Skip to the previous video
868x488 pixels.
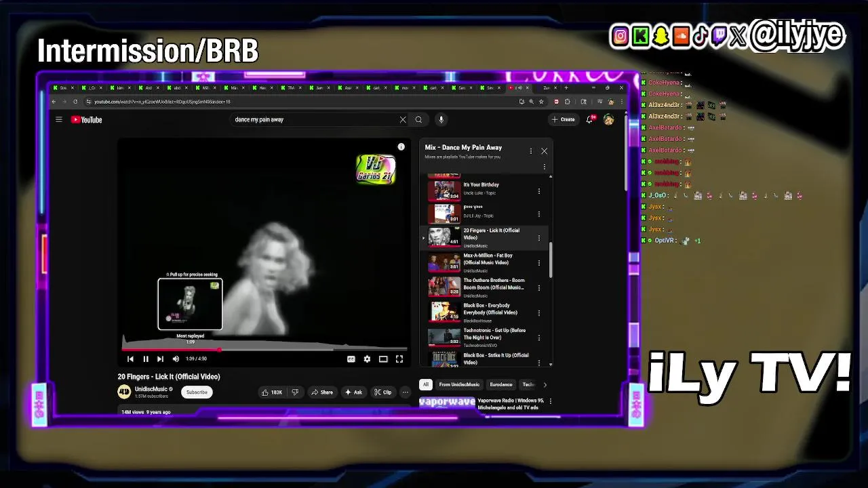[x=130, y=359]
